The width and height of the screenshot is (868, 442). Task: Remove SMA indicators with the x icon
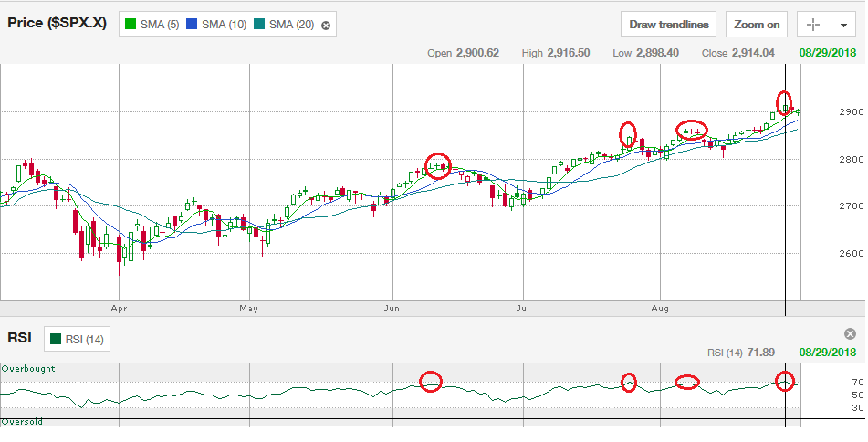pyautogui.click(x=326, y=25)
